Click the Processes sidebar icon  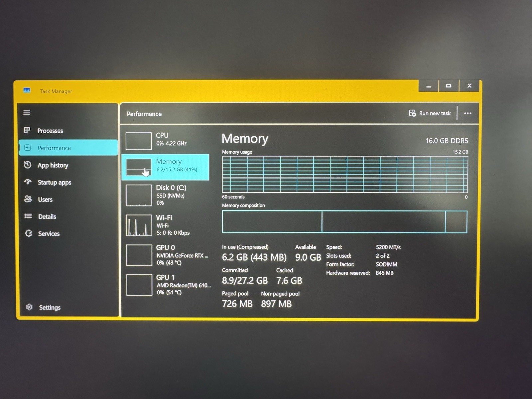coord(27,130)
